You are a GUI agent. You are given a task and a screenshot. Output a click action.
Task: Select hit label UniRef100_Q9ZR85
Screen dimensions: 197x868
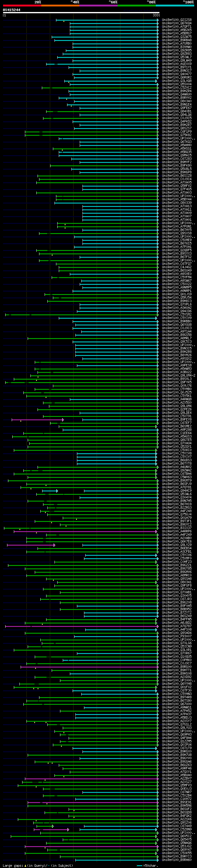[x=176, y=50]
